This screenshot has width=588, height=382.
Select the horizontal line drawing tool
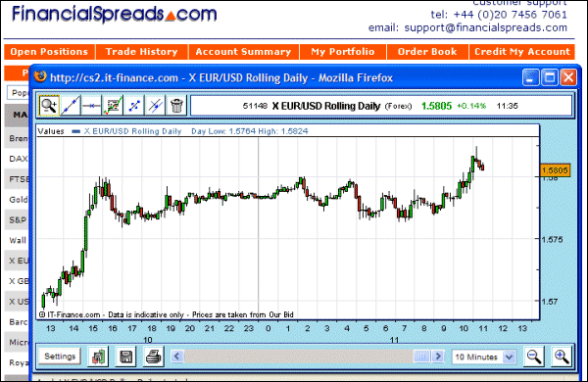click(x=91, y=106)
